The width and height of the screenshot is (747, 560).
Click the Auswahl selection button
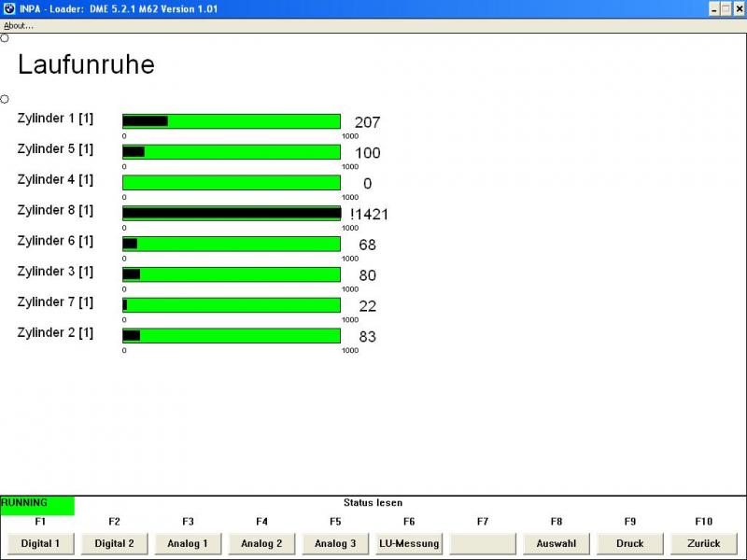557,543
